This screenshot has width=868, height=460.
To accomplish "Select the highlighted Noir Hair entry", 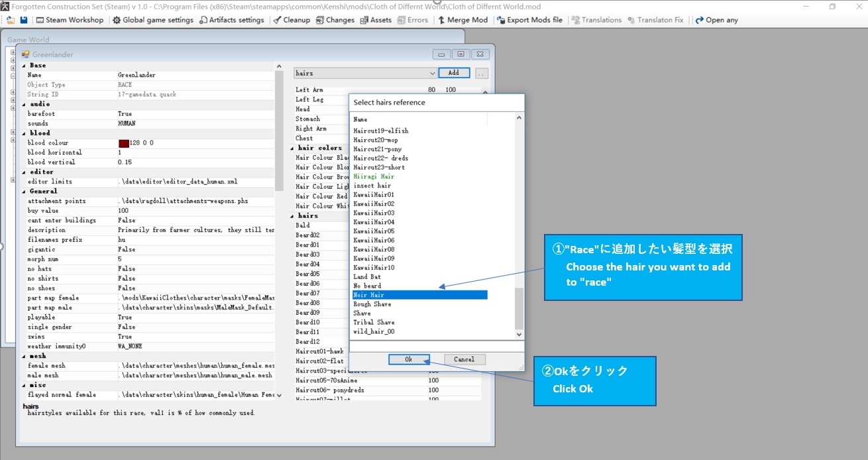I will click(420, 295).
